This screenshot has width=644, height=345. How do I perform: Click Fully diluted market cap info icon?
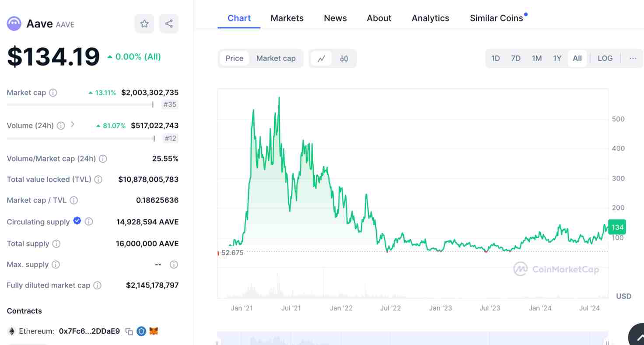click(x=98, y=285)
